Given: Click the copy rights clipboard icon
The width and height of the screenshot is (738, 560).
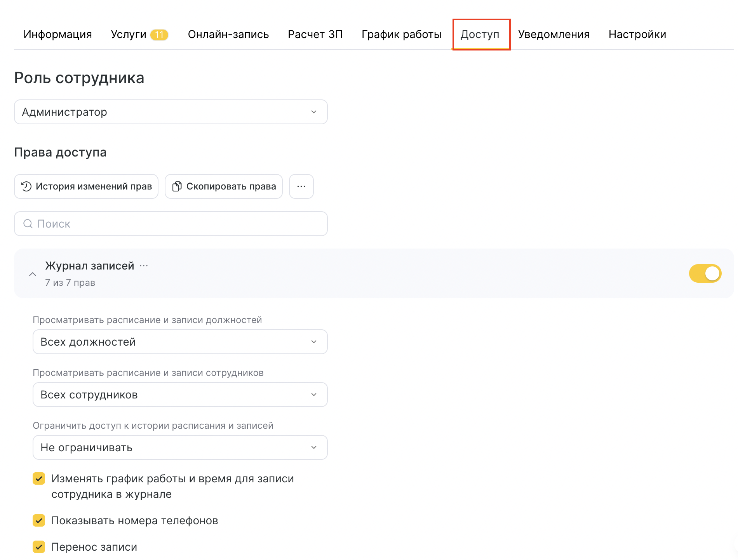Looking at the screenshot, I should 177,186.
